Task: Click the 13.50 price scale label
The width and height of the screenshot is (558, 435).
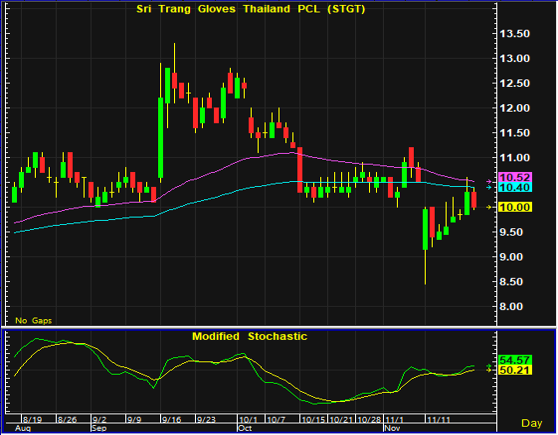Action: (x=515, y=34)
